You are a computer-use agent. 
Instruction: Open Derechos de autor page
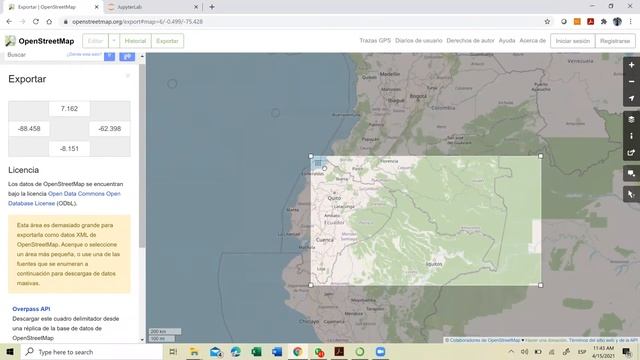click(x=470, y=40)
